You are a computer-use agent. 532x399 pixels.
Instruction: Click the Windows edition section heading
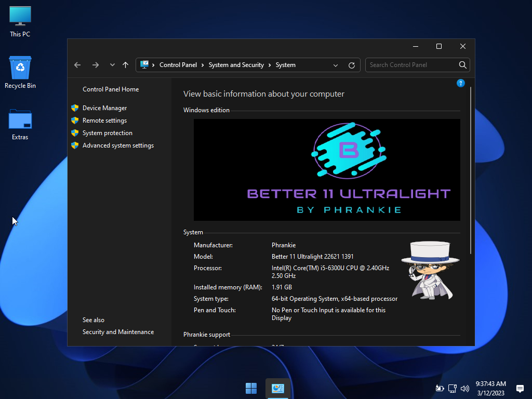(206, 110)
